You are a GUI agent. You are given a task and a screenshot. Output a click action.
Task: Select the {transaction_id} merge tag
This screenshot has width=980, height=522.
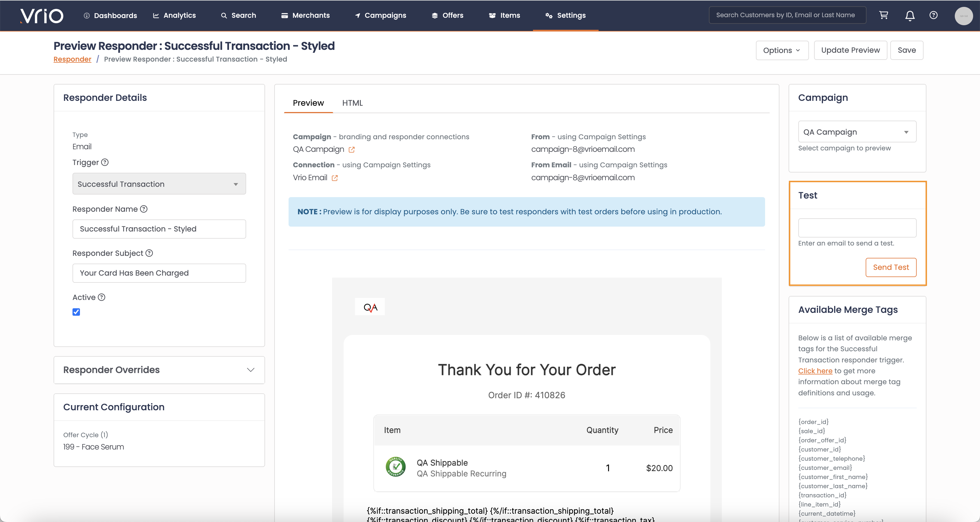[x=822, y=495]
